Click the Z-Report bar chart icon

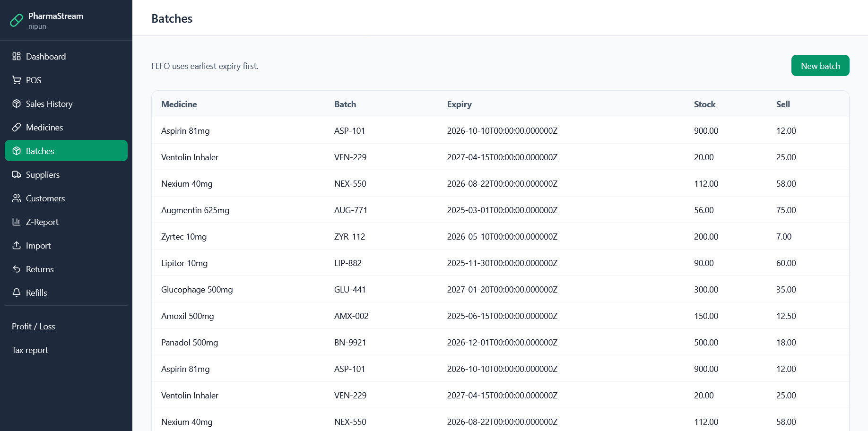17,222
